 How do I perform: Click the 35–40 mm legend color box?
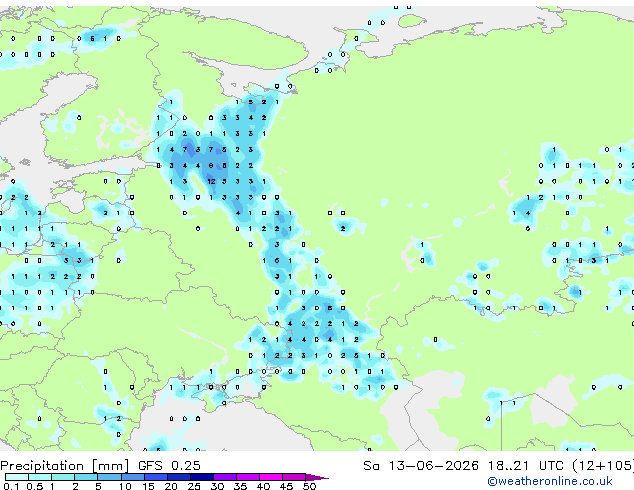(248, 477)
